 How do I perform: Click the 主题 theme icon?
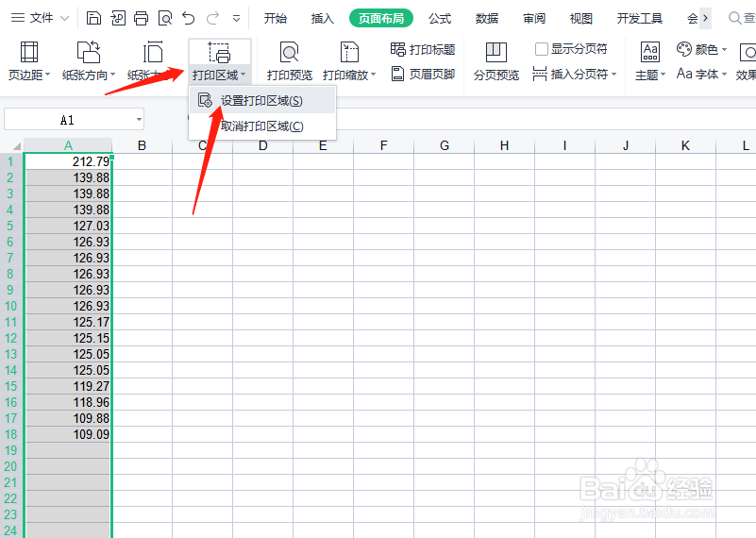pyautogui.click(x=650, y=52)
